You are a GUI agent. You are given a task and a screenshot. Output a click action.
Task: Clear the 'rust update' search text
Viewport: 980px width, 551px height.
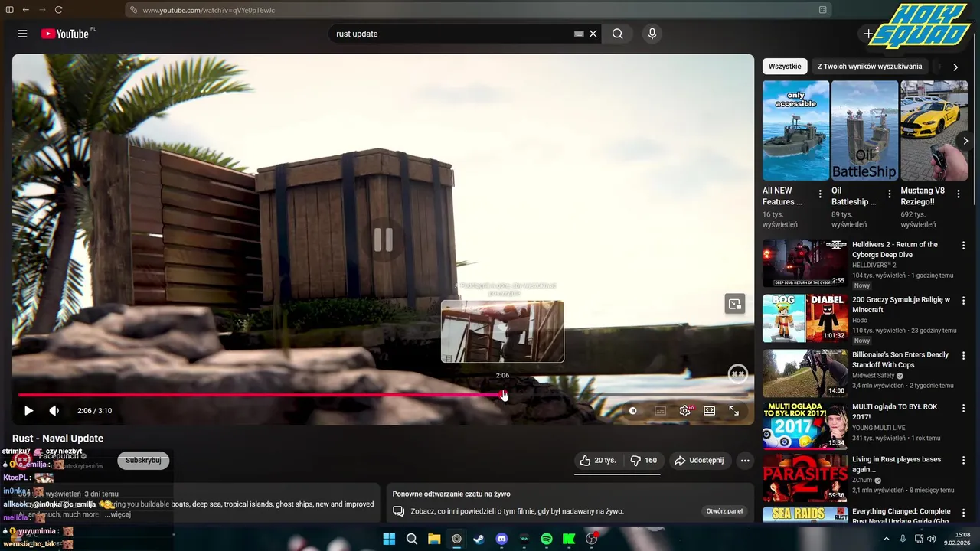pos(593,34)
